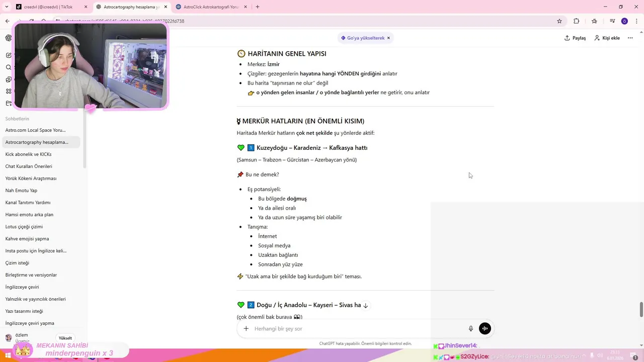Open the tab search dropdown arrow
The image size is (644, 362).
coord(7,7)
